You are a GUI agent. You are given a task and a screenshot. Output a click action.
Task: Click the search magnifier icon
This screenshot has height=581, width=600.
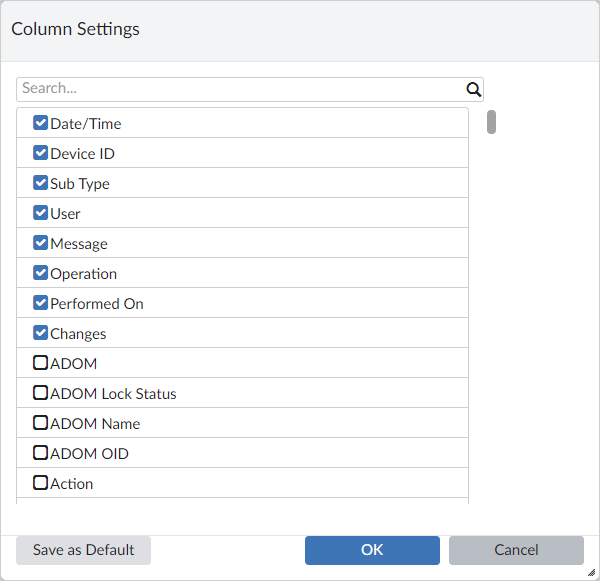pos(474,88)
